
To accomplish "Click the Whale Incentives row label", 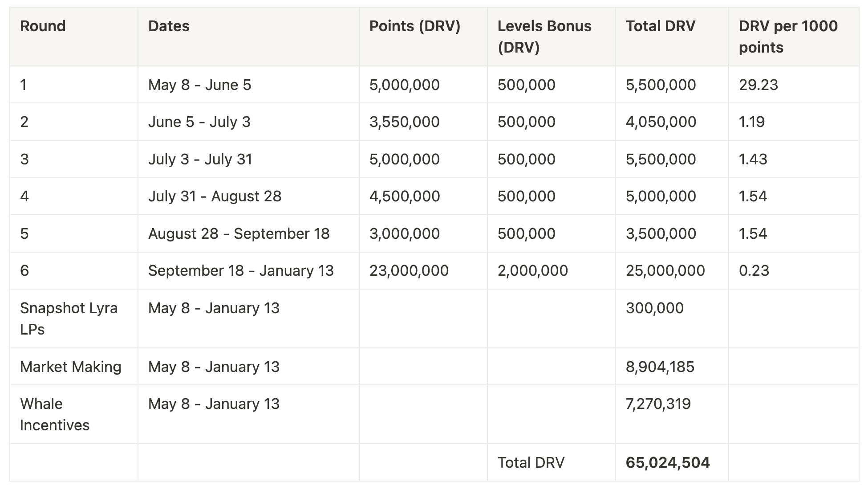I will pyautogui.click(x=55, y=414).
